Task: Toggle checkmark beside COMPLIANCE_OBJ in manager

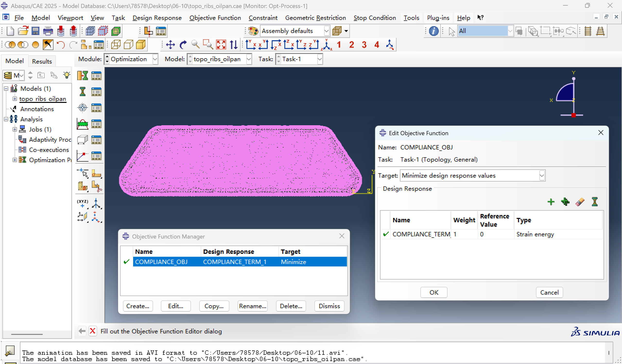Action: (x=127, y=262)
